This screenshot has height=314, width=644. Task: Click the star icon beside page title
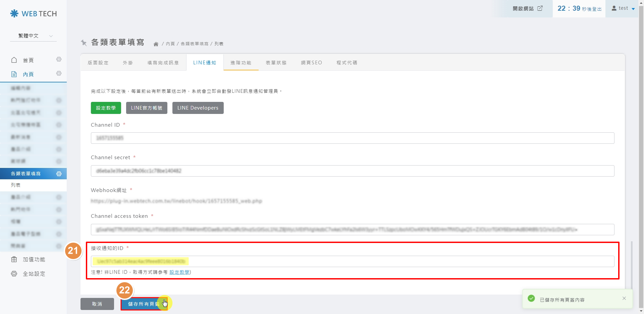coord(84,43)
